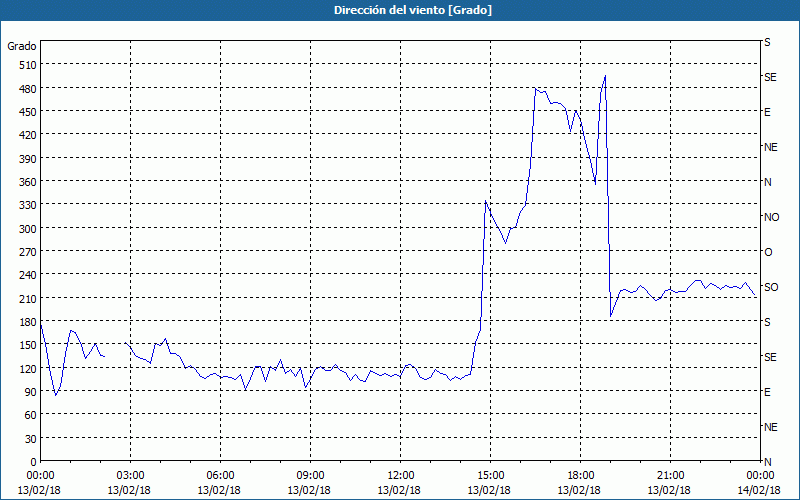This screenshot has height=500, width=800.
Task: Pick the 360 label on the left axis
Action: click(x=28, y=182)
